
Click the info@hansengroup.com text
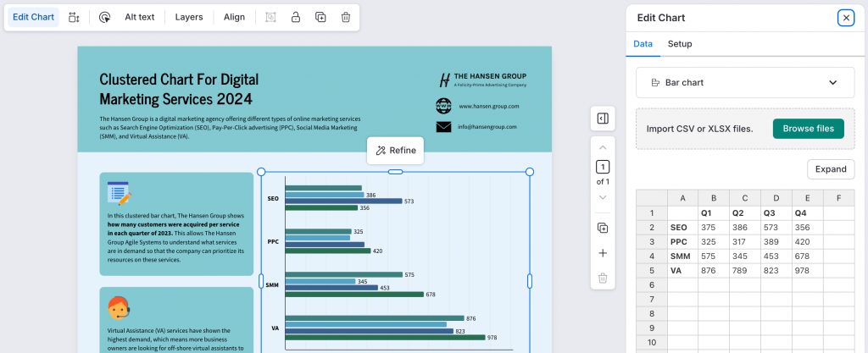(487, 126)
